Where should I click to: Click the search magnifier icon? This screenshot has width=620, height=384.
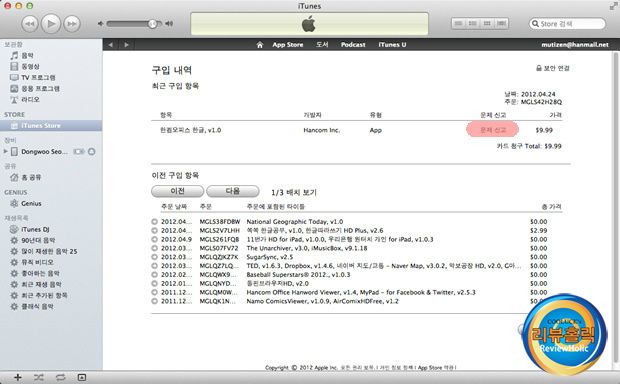click(x=535, y=24)
